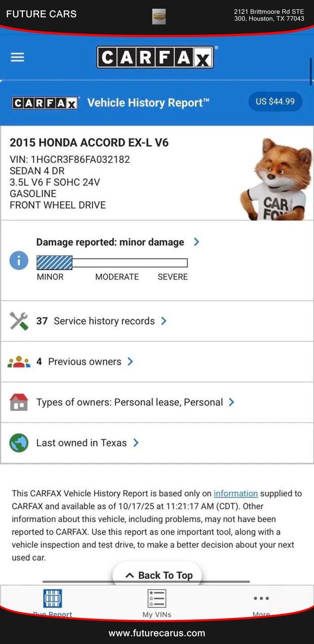
Task: Click the Car Fox mascot image
Action: [276, 179]
